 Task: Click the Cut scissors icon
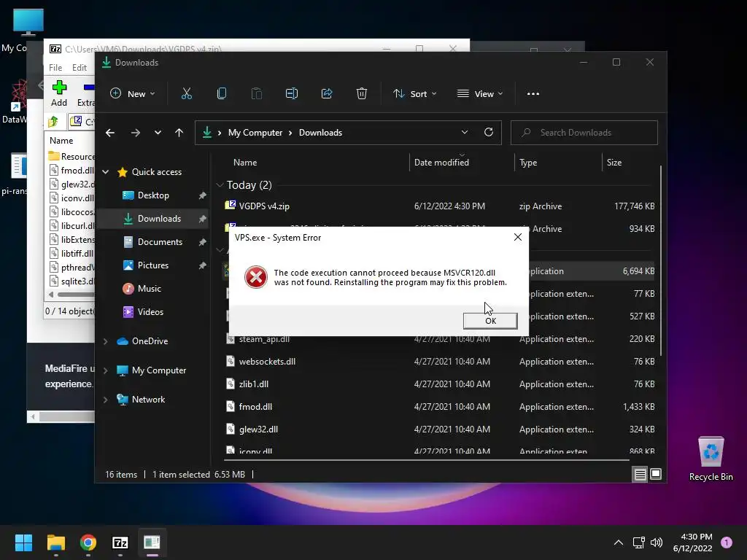(186, 94)
